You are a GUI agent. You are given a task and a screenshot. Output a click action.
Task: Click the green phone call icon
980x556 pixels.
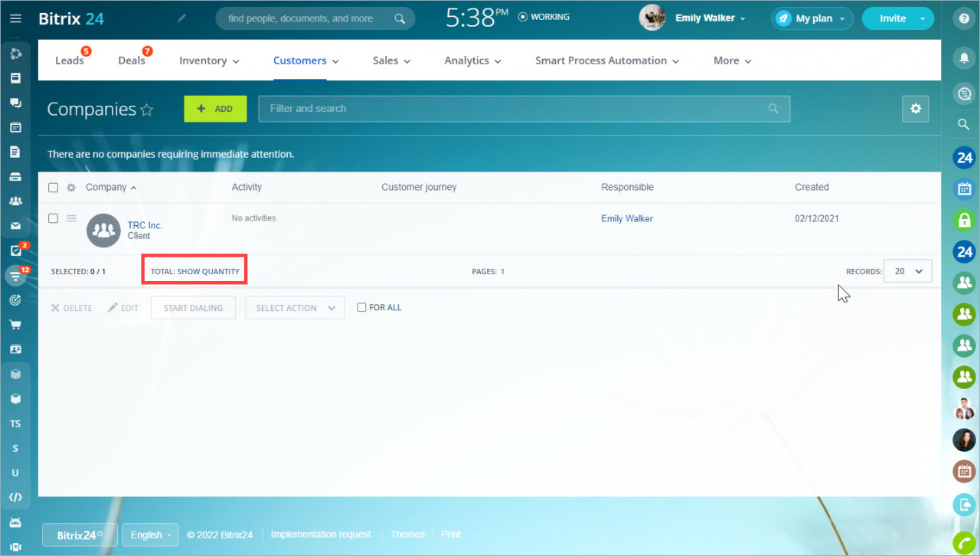coord(964,542)
